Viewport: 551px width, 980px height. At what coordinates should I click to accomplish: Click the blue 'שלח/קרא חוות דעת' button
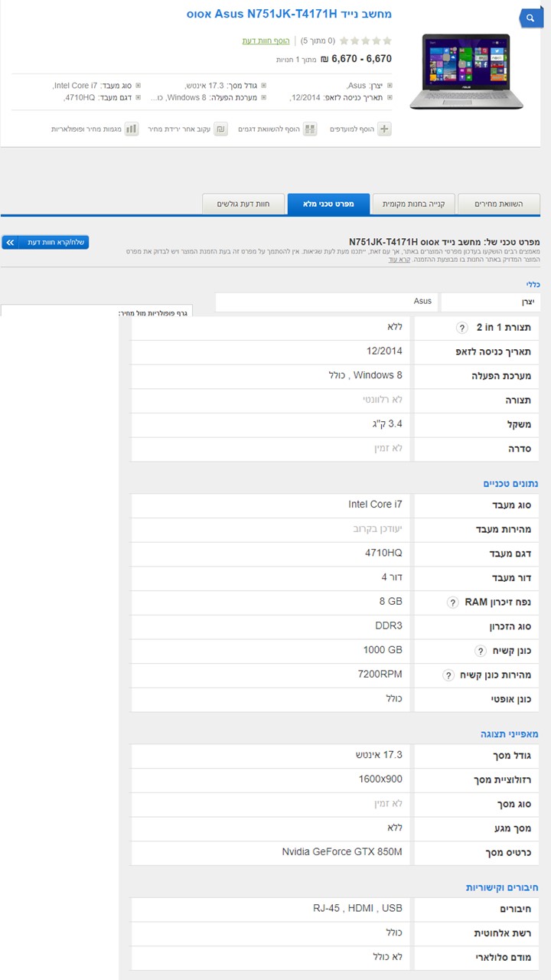click(45, 242)
